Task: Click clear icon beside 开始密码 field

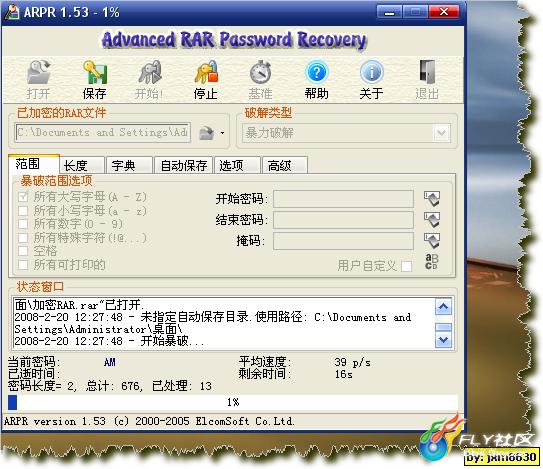Action: 431,199
